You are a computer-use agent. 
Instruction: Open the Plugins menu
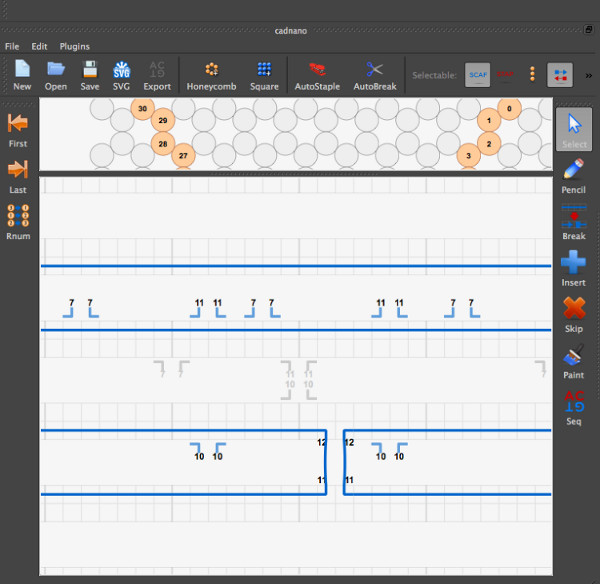click(x=75, y=46)
